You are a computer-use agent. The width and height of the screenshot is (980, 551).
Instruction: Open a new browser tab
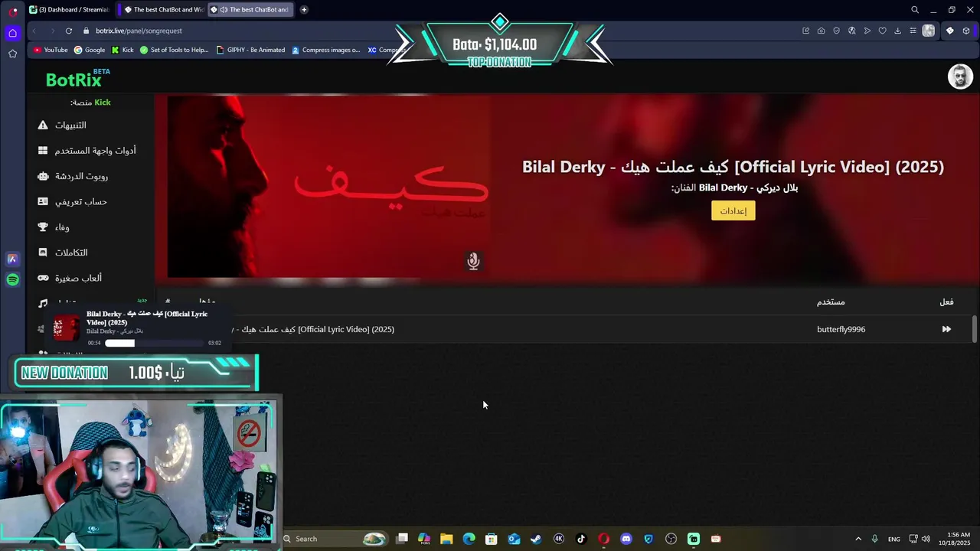(304, 10)
